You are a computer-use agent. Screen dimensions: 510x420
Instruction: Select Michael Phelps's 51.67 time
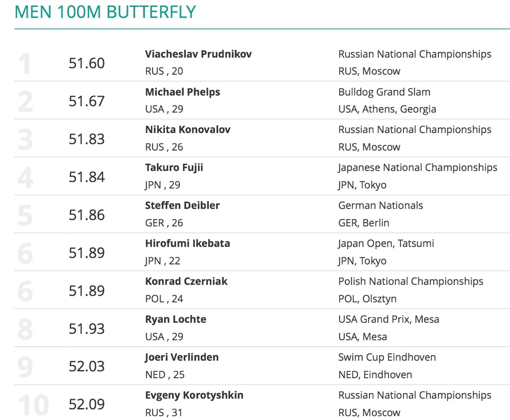click(x=87, y=101)
